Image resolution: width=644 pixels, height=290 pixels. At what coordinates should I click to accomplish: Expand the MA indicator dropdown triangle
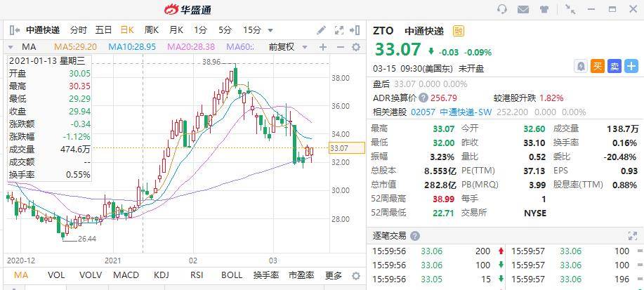(x=11, y=47)
